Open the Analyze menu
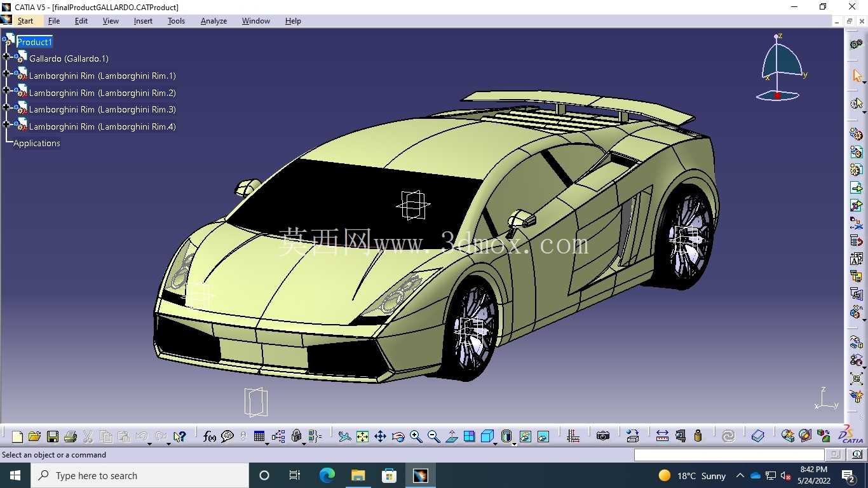The image size is (868, 488). [214, 21]
